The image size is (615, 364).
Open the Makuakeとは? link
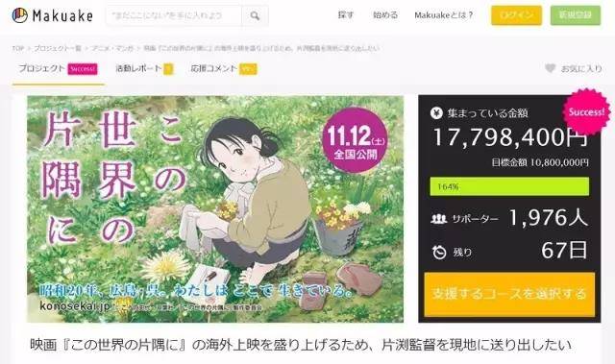pyautogui.click(x=443, y=15)
